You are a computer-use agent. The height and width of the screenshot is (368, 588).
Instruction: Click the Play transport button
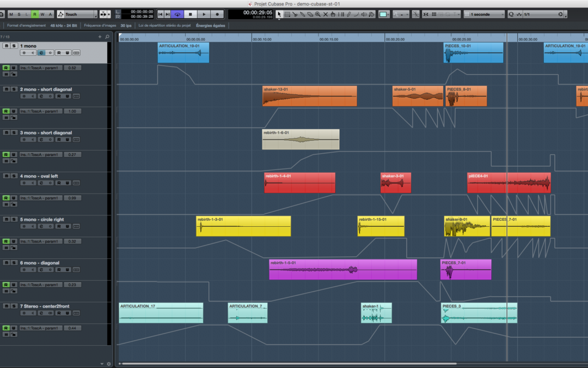204,14
